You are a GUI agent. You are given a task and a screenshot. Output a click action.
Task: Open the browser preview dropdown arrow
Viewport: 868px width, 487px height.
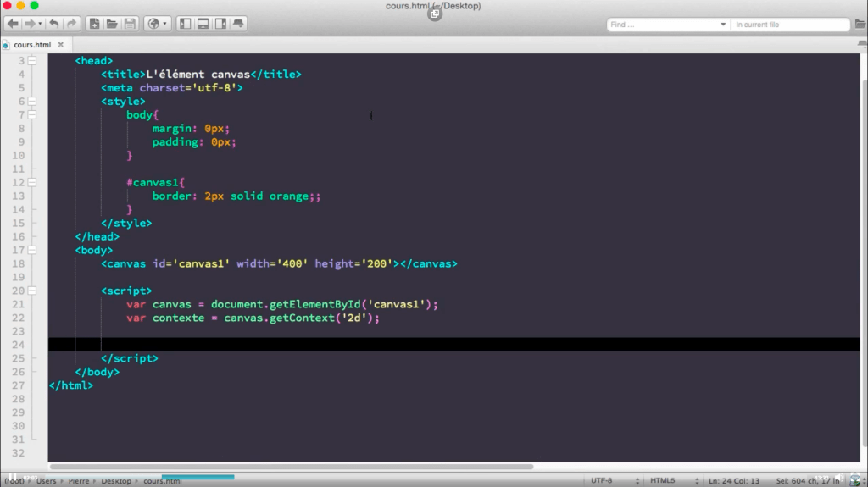[165, 24]
